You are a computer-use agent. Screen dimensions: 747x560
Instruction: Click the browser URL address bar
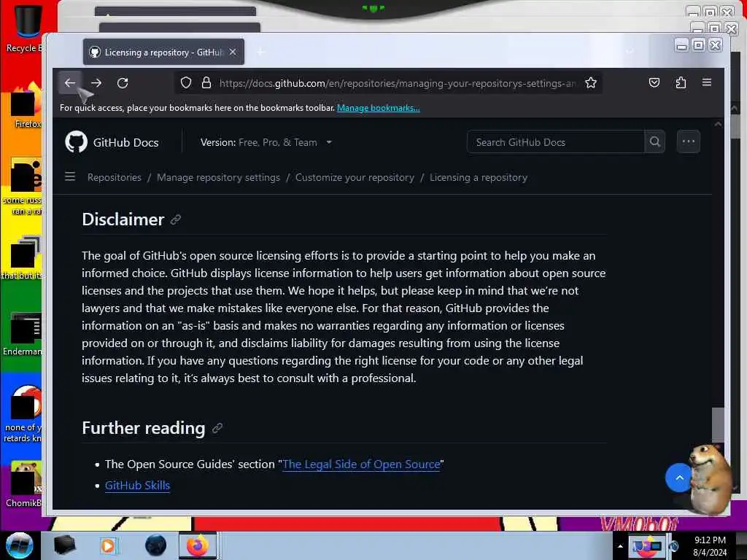[x=397, y=83]
